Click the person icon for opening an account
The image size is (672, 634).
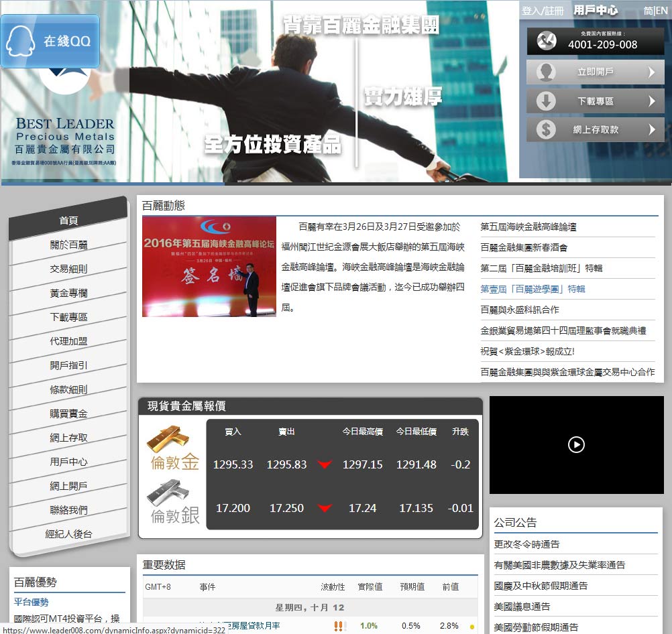click(546, 72)
